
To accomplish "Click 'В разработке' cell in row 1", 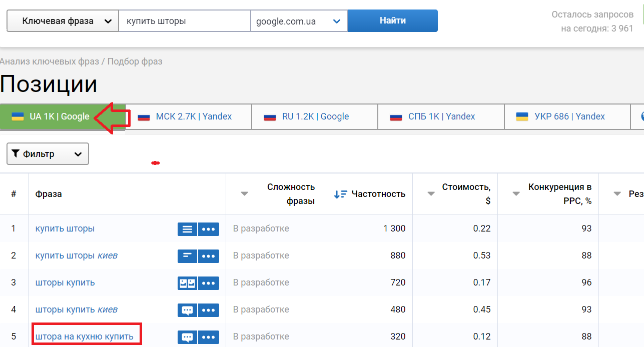I will point(261,228).
